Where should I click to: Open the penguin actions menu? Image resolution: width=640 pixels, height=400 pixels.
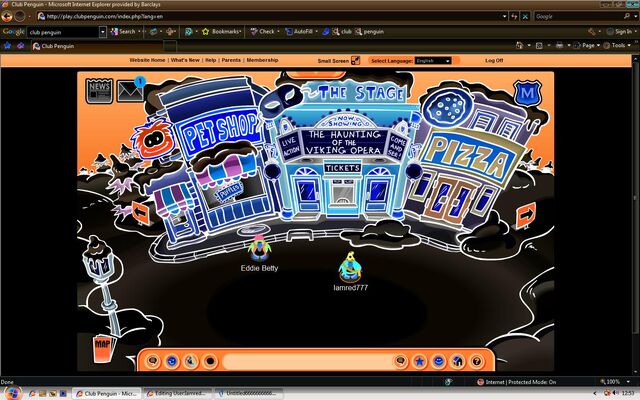191,361
